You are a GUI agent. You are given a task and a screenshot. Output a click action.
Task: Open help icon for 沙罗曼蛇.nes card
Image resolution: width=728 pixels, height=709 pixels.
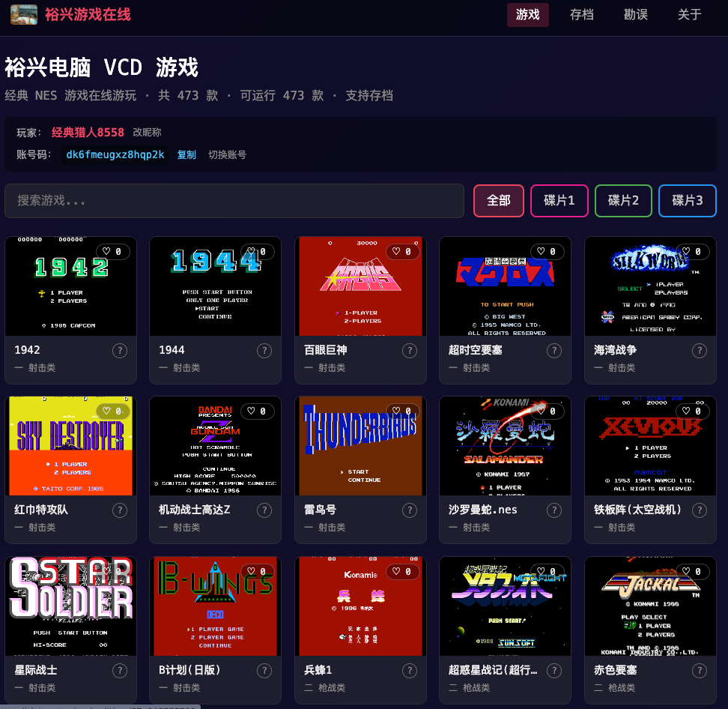(554, 510)
